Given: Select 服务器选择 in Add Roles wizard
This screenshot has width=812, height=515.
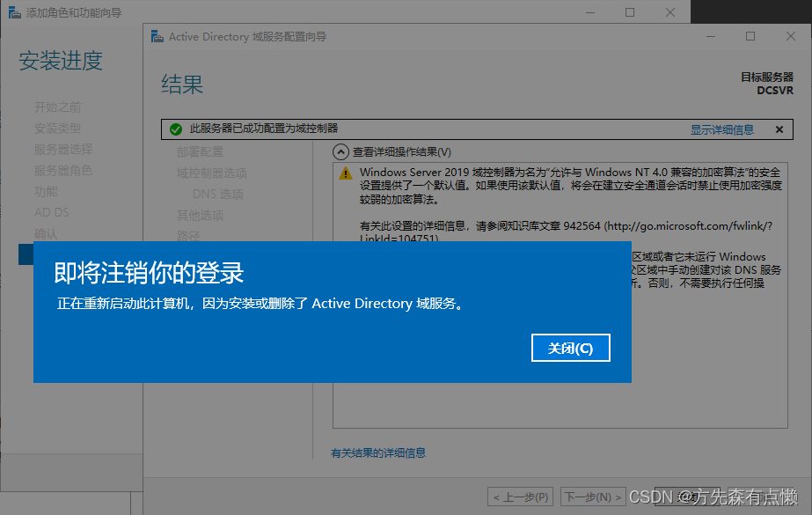Looking at the screenshot, I should coord(63,149).
